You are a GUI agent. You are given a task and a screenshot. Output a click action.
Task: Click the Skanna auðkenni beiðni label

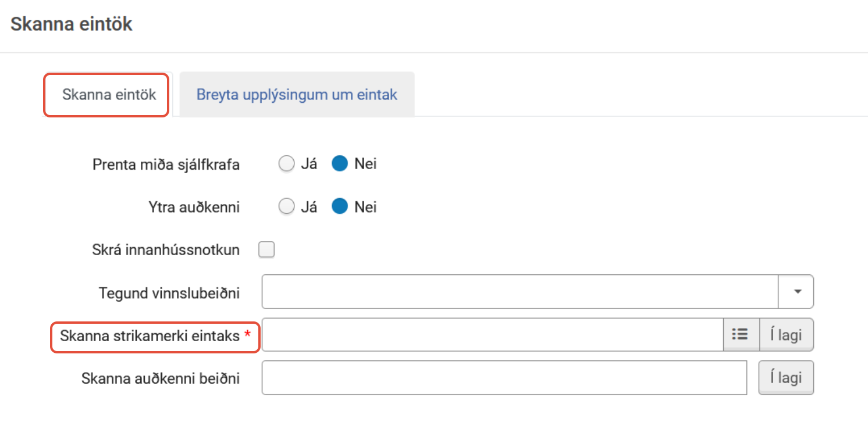[161, 379]
